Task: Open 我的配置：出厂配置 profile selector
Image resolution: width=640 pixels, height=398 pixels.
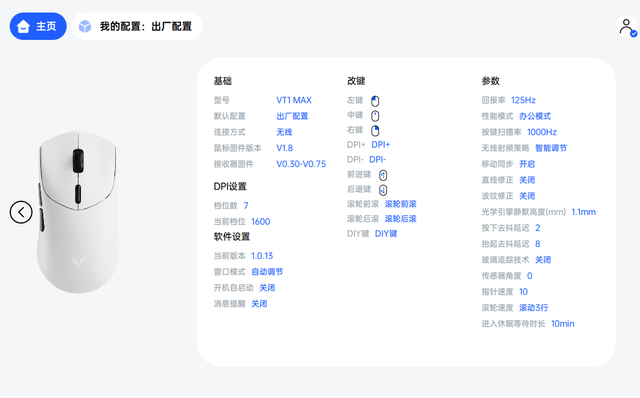Action: 137,26
